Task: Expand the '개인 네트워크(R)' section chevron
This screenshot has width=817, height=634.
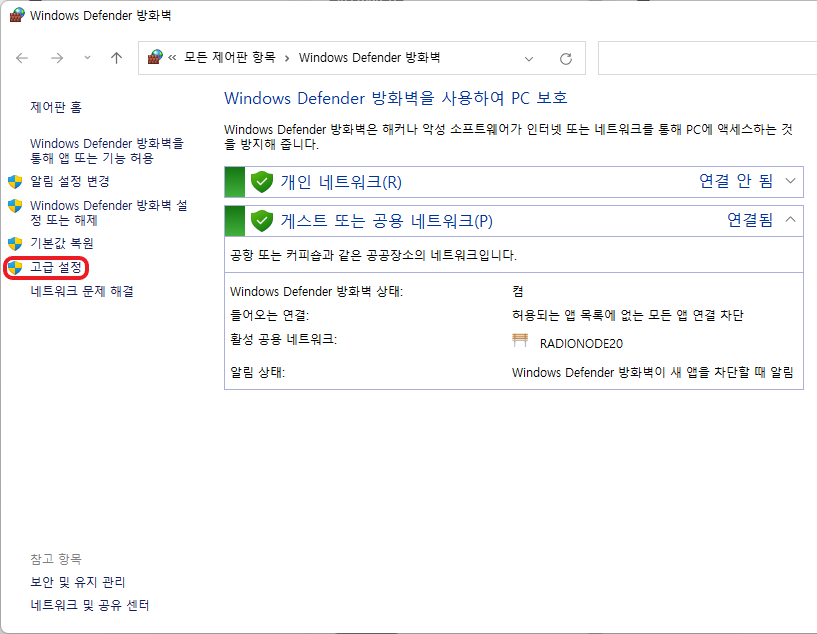Action: (790, 181)
